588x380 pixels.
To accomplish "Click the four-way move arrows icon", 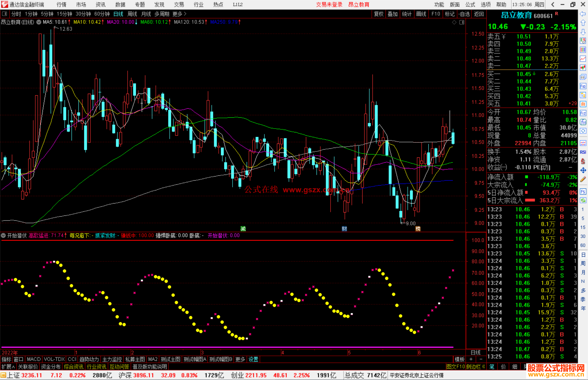I will pyautogui.click(x=583, y=170).
